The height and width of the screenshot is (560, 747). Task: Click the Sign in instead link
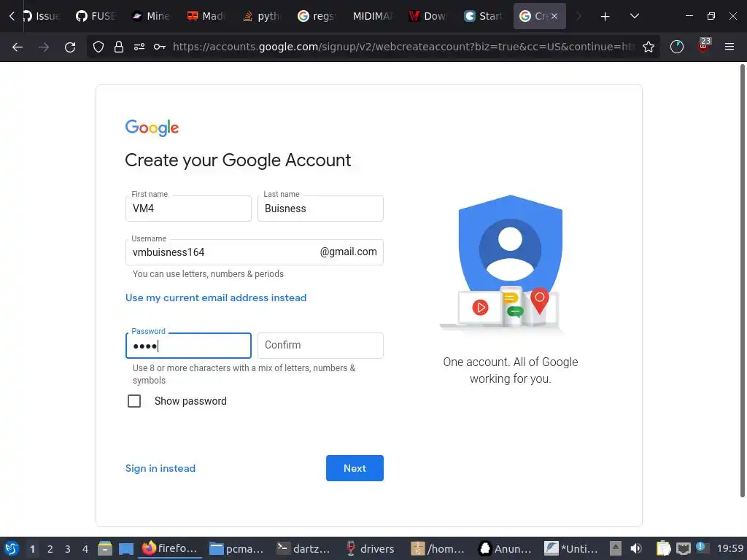(x=160, y=469)
